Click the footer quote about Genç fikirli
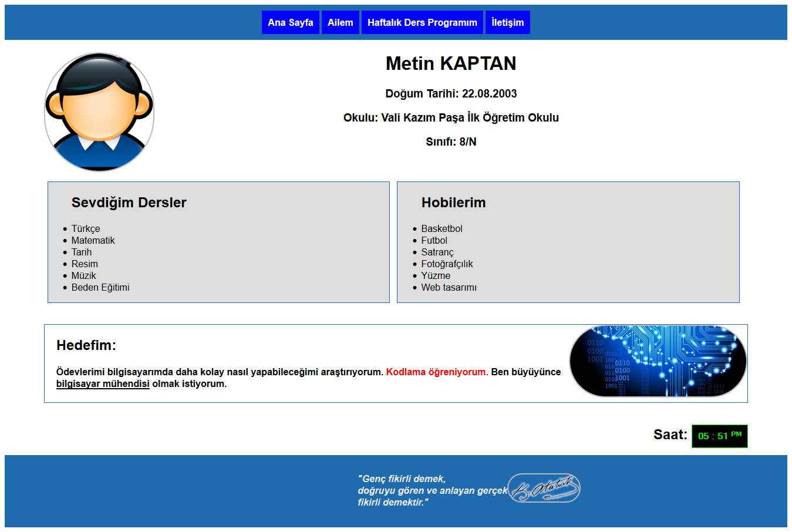This screenshot has height=532, width=792. click(432, 490)
